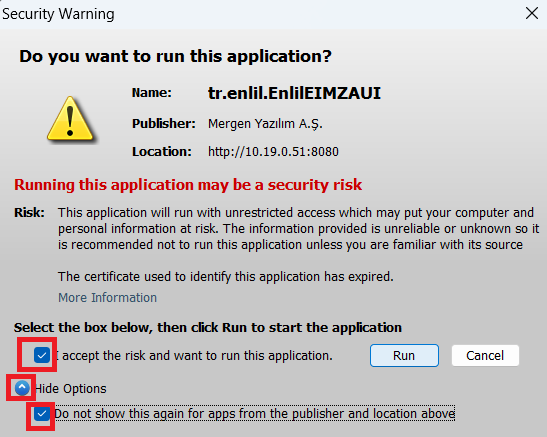Click the bold Risk: label
547x437 pixels.
pyautogui.click(x=29, y=212)
